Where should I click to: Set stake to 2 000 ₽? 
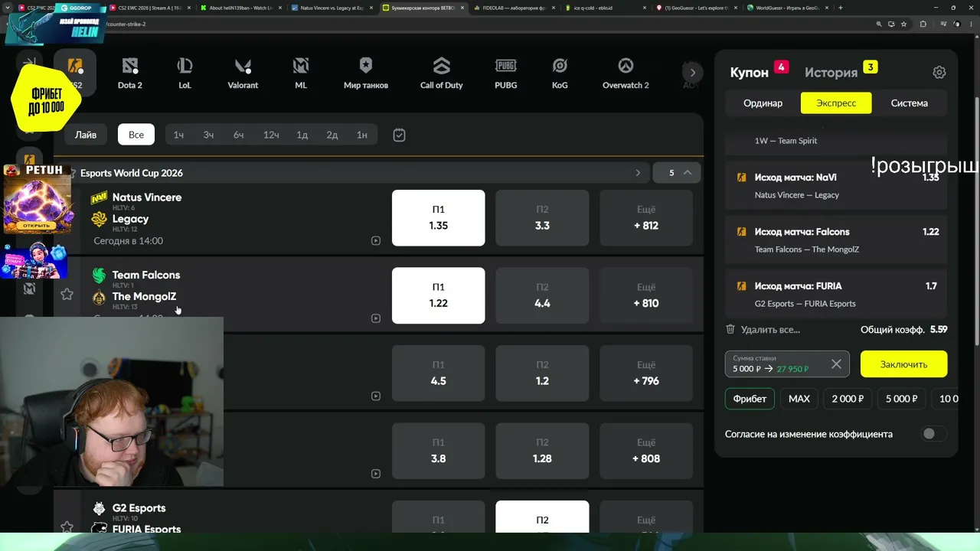pos(848,399)
